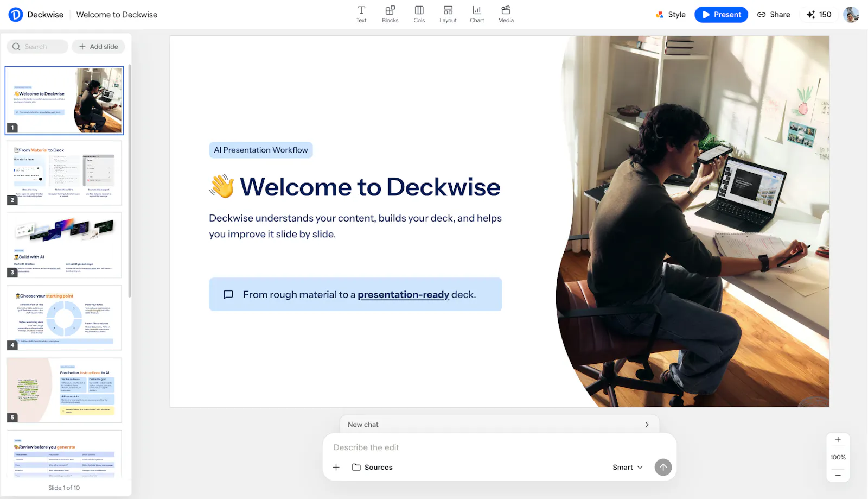Open the Blocks tool
The width and height of the screenshot is (868, 499).
click(390, 15)
